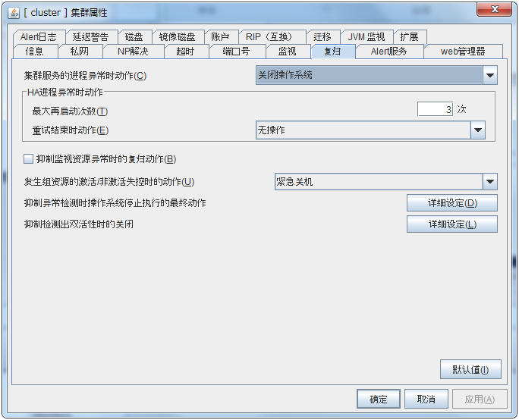Click the Java icon in title bar
The width and height of the screenshot is (519, 420).
pos(14,13)
